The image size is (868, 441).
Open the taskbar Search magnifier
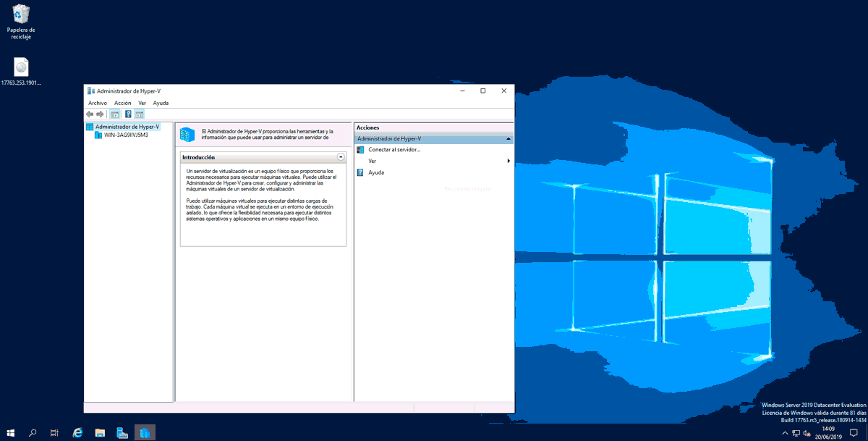pyautogui.click(x=33, y=433)
